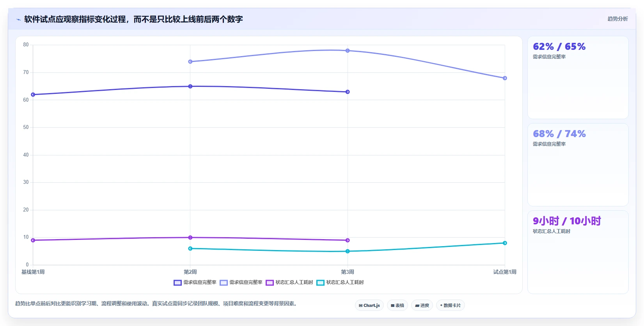Click the 62% / 65% metric card
The height and width of the screenshot is (326, 644).
[x=578, y=78]
